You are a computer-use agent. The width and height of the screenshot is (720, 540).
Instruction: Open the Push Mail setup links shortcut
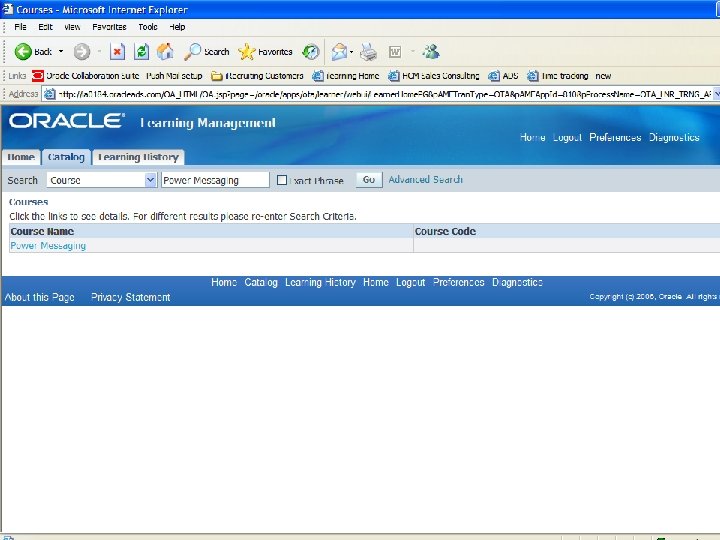[174, 76]
